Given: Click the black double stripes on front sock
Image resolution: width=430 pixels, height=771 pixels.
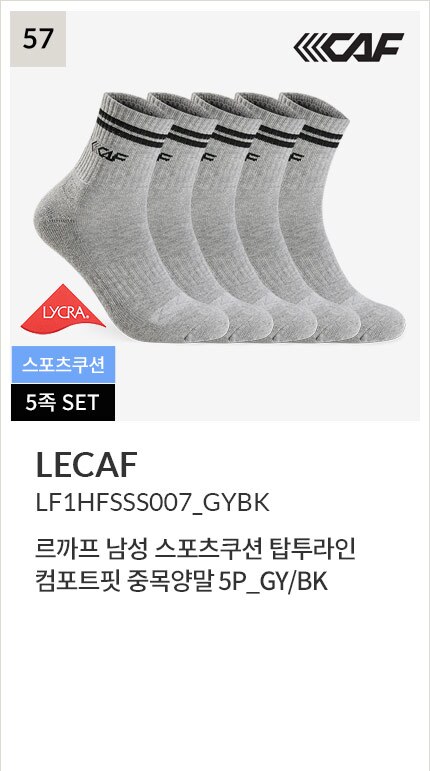Looking at the screenshot, I should (x=130, y=128).
